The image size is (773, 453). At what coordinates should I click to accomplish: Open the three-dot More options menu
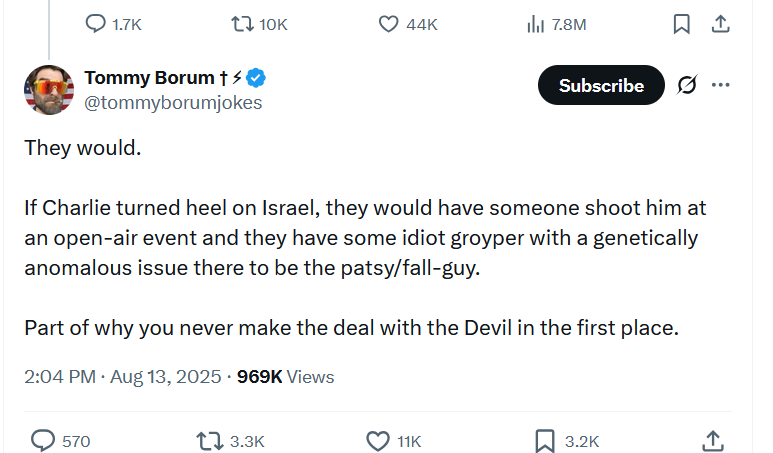(720, 85)
